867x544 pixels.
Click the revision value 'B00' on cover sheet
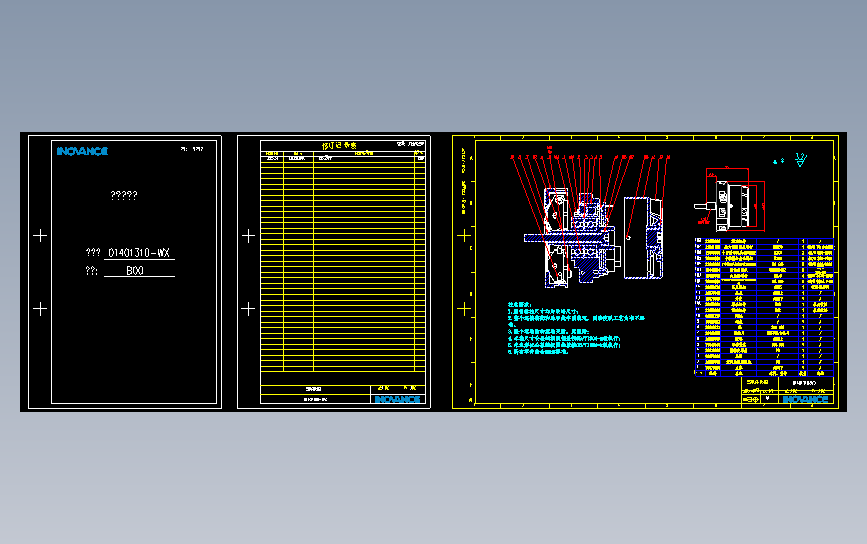click(135, 270)
